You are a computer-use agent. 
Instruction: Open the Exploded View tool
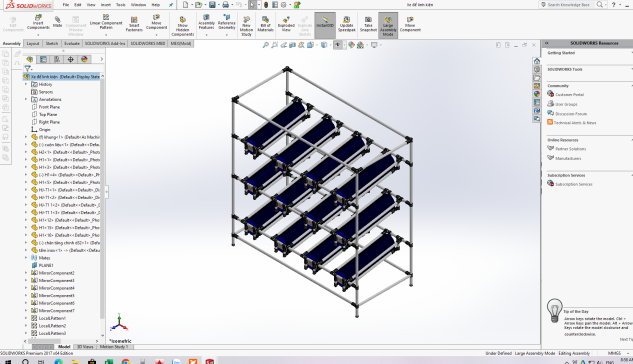click(x=286, y=24)
